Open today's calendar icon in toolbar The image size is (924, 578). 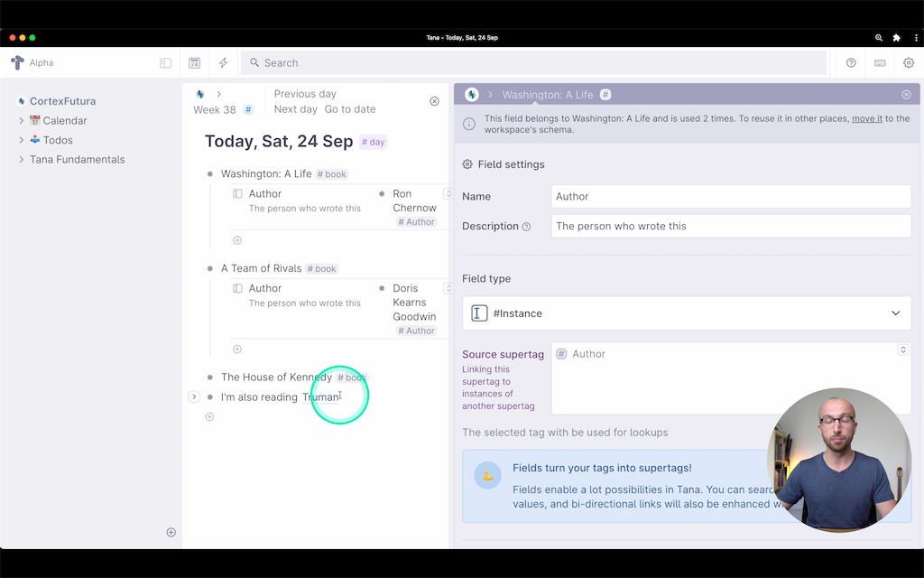195,63
